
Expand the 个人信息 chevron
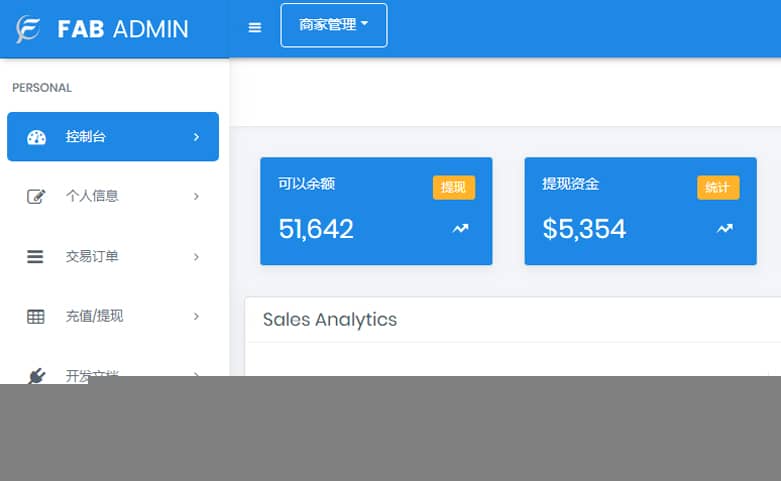[x=196, y=196]
